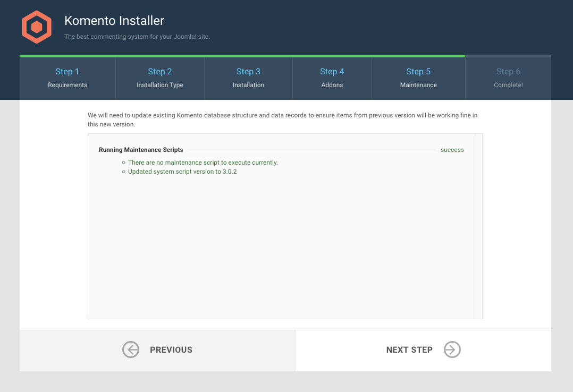Click the right arrow circle icon
Image resolution: width=573 pixels, height=392 pixels.
[452, 350]
